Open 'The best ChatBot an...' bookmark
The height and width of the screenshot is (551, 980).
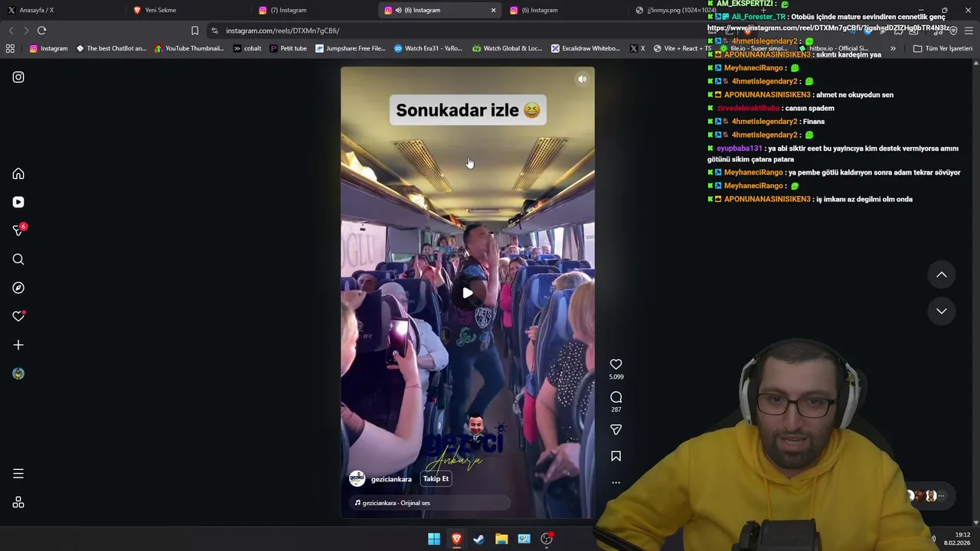coord(111,48)
